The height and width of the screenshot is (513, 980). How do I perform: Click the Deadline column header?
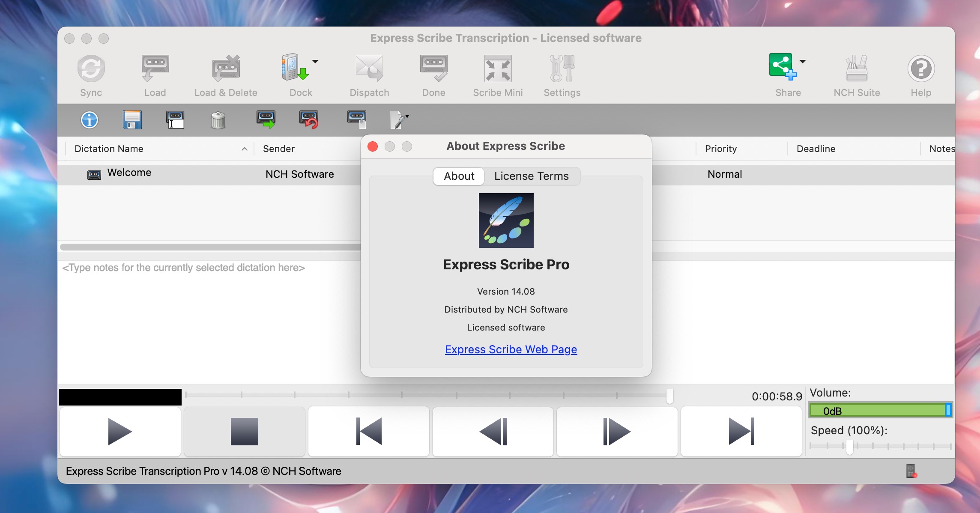point(816,149)
